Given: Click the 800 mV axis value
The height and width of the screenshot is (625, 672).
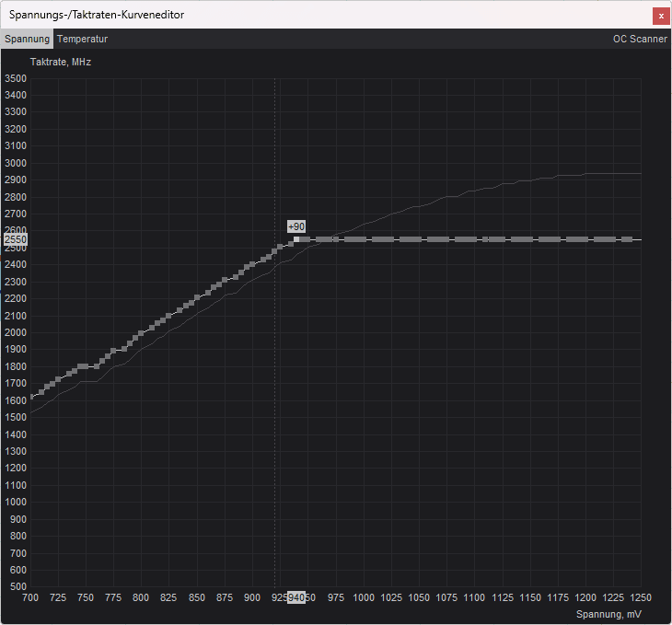Looking at the screenshot, I should coord(141,597).
